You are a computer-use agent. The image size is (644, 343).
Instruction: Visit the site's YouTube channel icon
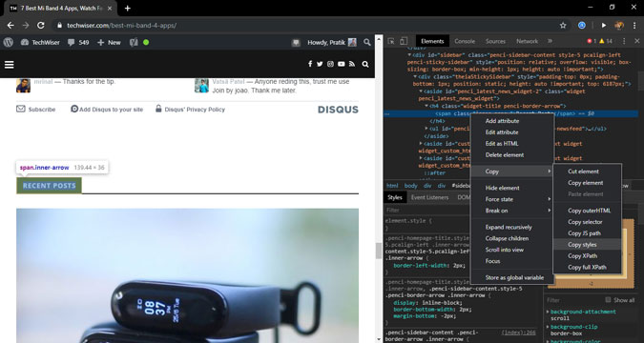[342, 64]
